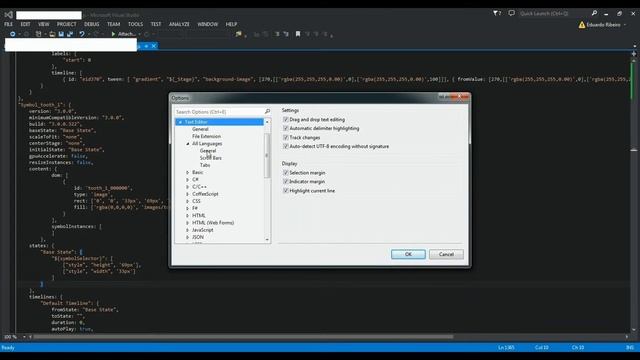Viewport: 640px width, 360px height.
Task: Click Cancel in the Options dialog
Action: 446,254
